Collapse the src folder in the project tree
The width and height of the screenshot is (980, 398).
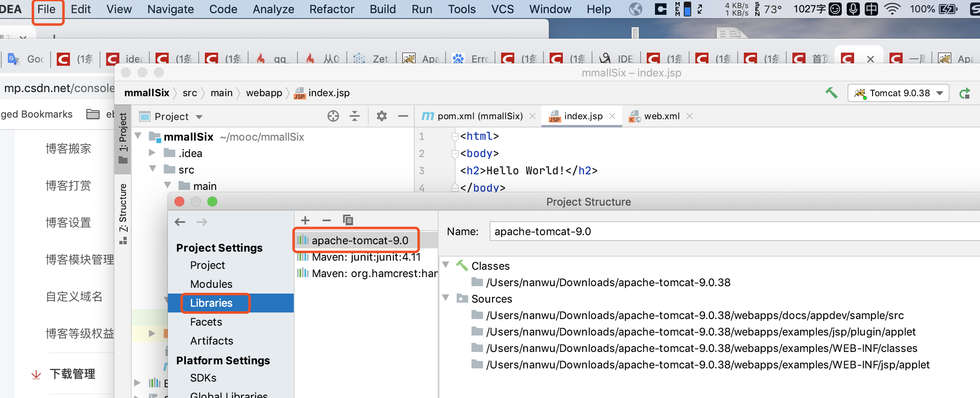point(153,169)
